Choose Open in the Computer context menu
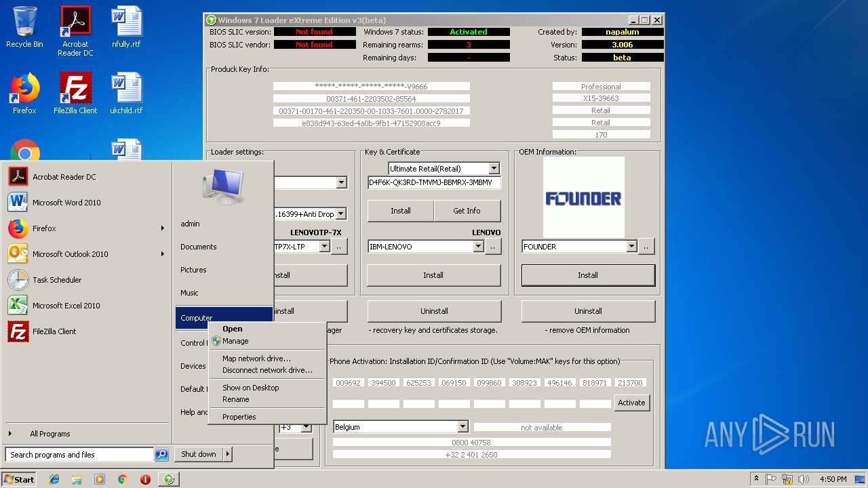The image size is (868, 488). click(267, 329)
